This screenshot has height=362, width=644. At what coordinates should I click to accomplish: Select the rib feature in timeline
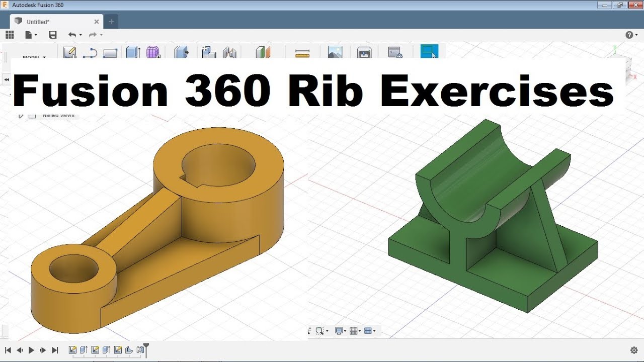pyautogui.click(x=129, y=350)
